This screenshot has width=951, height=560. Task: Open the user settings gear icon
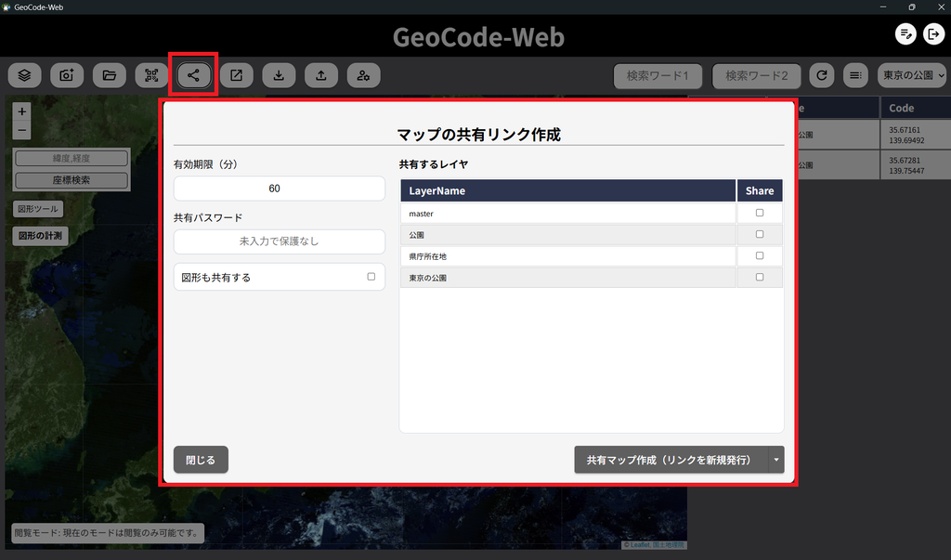[x=364, y=75]
